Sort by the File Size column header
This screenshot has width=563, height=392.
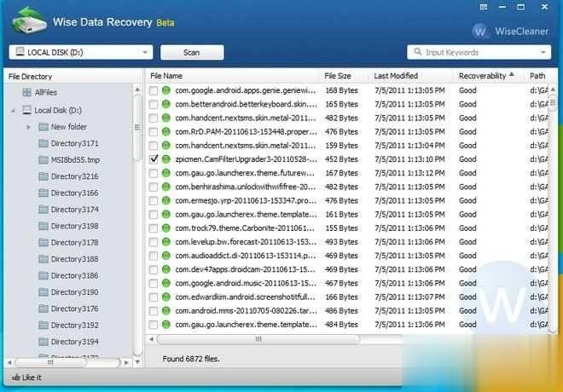tap(338, 76)
